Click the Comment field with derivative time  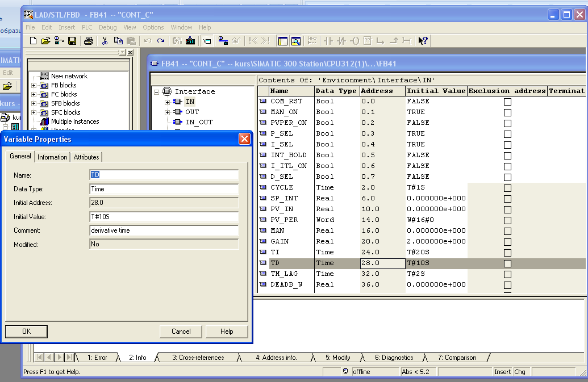coord(164,230)
